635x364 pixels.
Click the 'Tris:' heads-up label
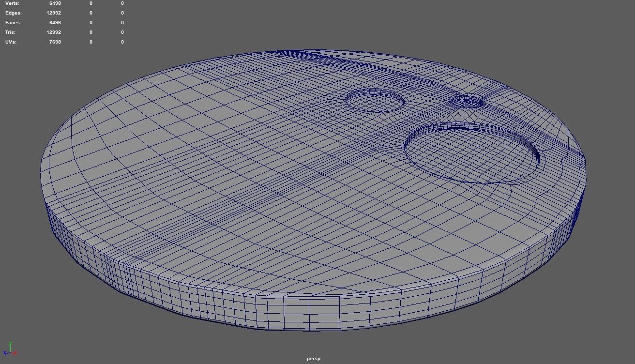[x=11, y=32]
